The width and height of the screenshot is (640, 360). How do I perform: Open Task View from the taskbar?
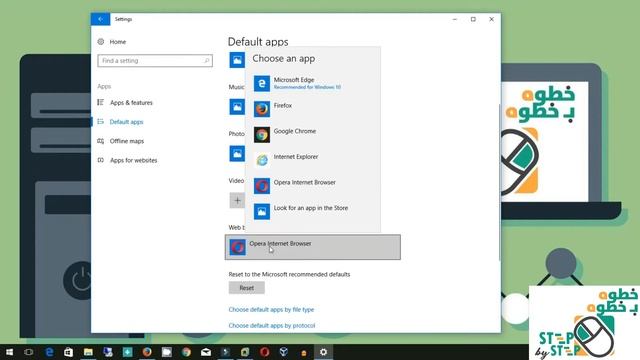29,352
